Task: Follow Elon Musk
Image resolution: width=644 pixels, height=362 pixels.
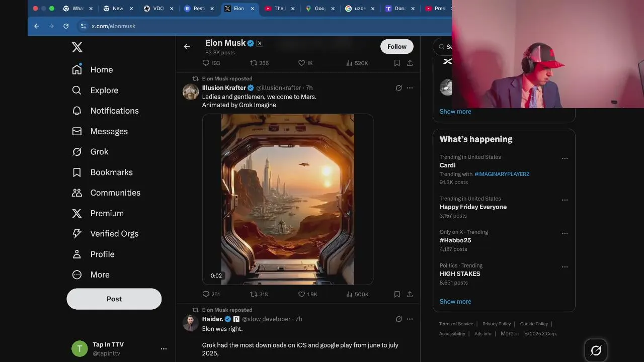Action: [397, 46]
